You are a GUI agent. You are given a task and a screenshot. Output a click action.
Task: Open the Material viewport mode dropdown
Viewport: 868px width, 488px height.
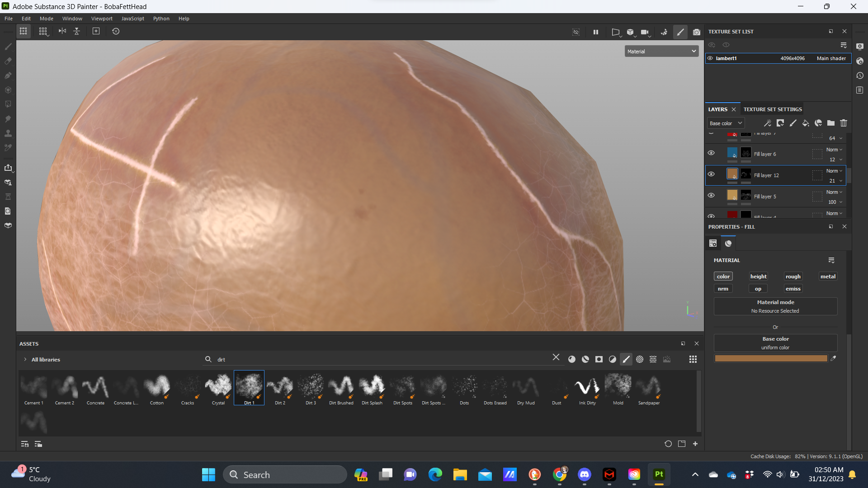[x=661, y=52]
